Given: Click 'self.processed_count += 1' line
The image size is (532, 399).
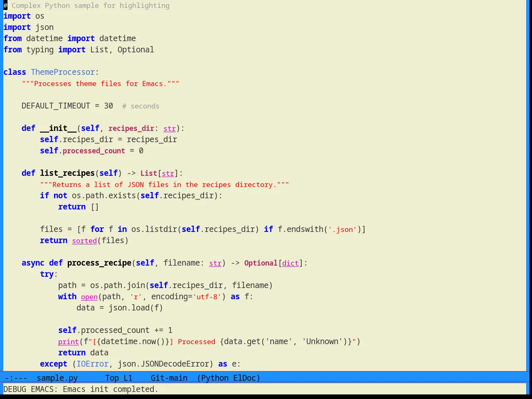Looking at the screenshot, I should tap(115, 330).
